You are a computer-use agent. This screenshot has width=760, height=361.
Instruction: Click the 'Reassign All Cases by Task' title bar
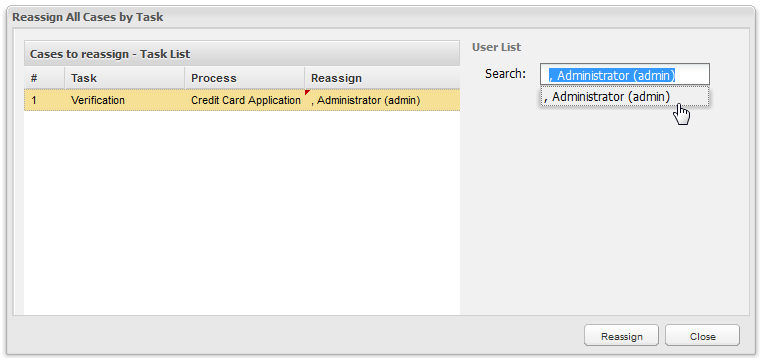pos(380,17)
